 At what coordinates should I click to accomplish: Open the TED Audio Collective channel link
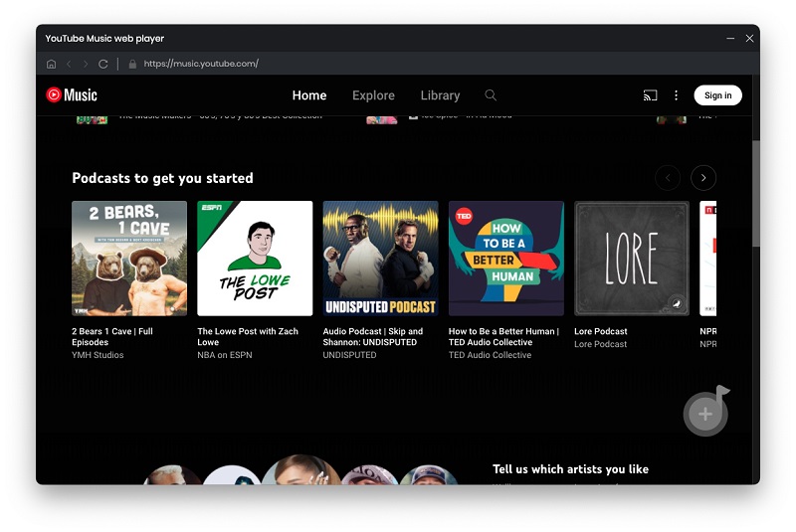[x=490, y=355]
